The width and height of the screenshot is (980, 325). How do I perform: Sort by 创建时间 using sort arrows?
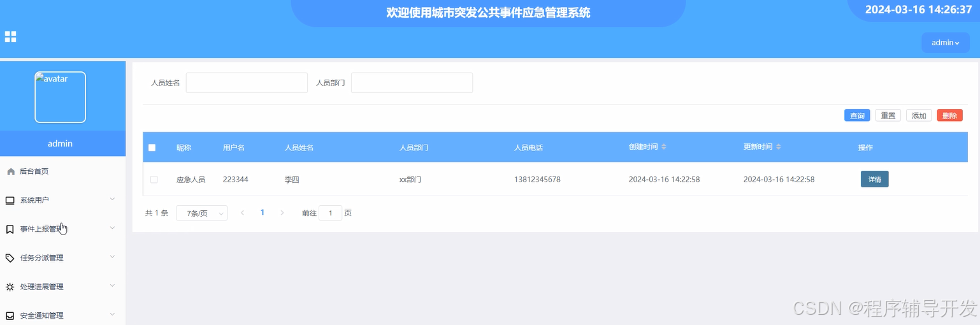pos(664,147)
